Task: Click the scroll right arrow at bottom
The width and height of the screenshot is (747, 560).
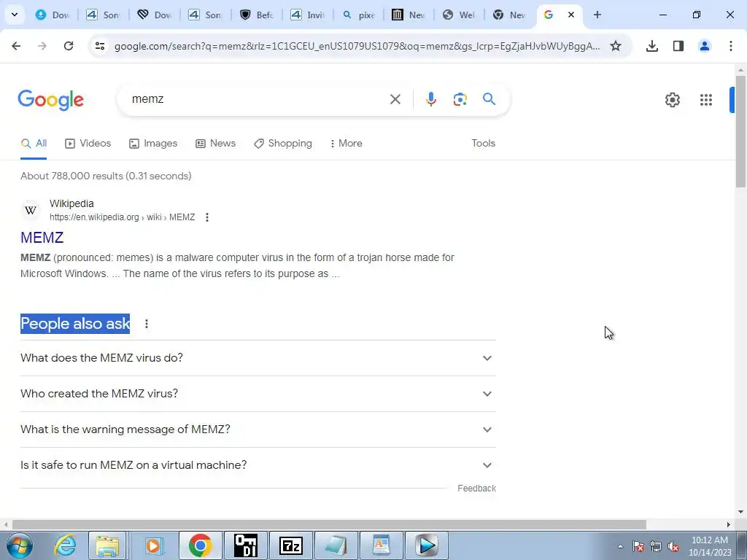Action: point(729,525)
